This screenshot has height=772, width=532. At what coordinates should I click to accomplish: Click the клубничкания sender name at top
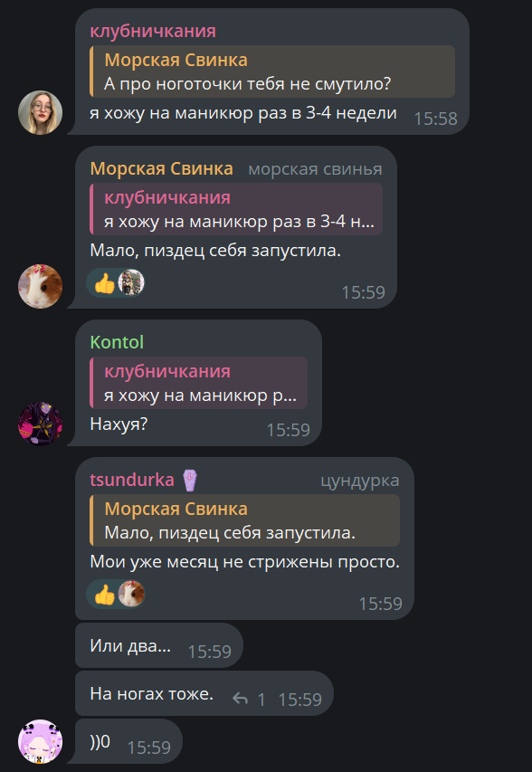[x=153, y=32]
